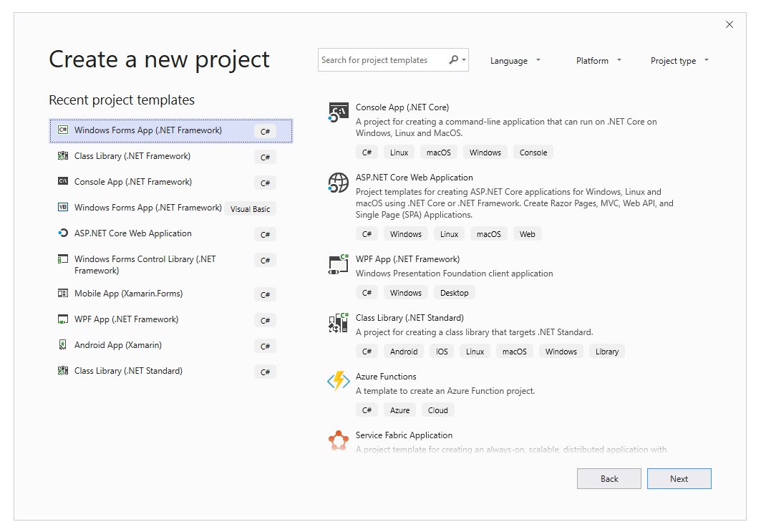Click the Class Library (.NET Framework) icon
The image size is (761, 532).
click(62, 156)
